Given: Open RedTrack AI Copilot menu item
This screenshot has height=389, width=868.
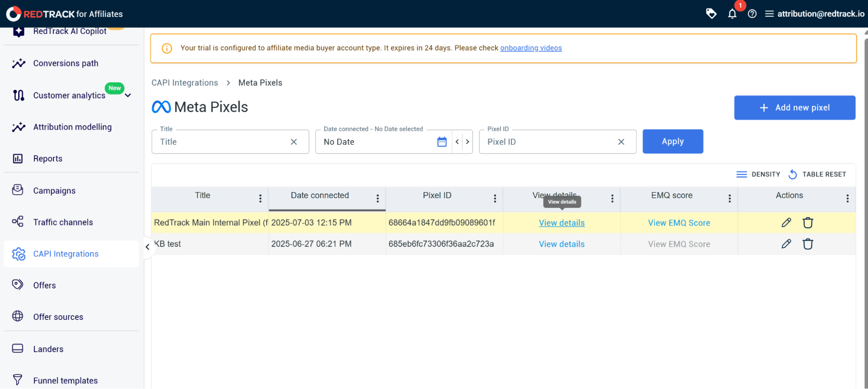Looking at the screenshot, I should tap(69, 31).
